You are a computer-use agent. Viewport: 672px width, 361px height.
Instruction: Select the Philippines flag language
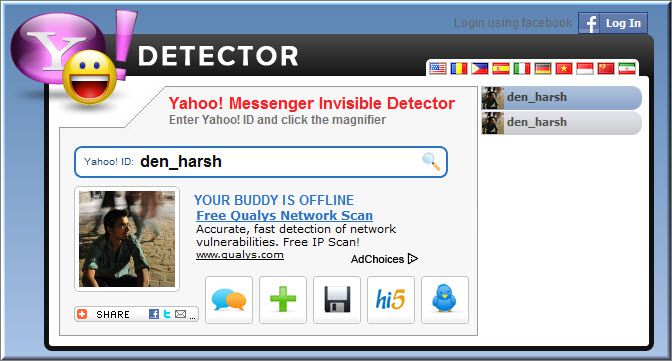tap(480, 68)
